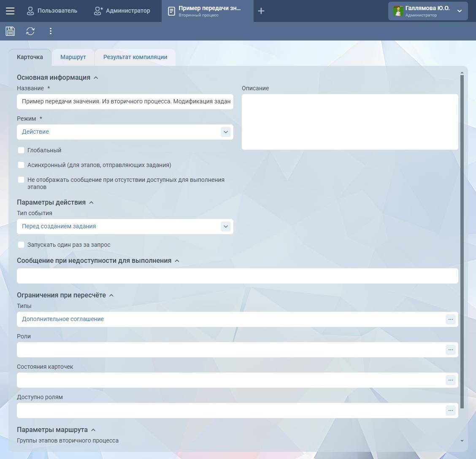Open selector button for Роли field
This screenshot has height=459, width=476.
(x=450, y=350)
